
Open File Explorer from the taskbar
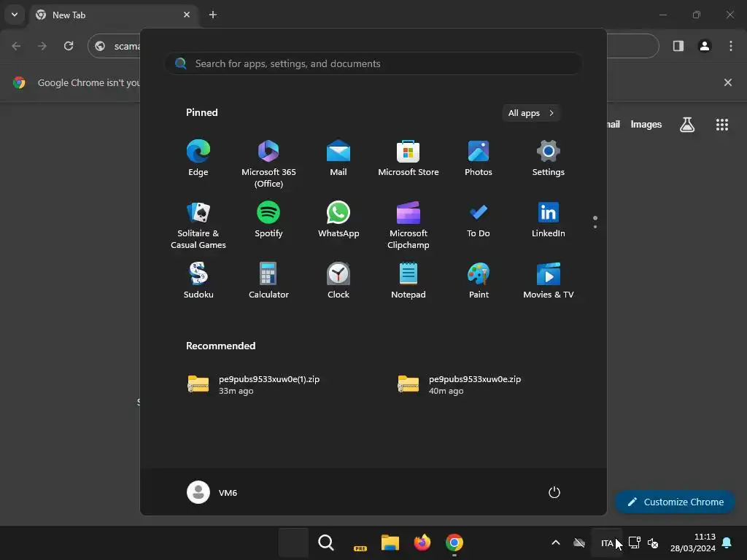390,542
